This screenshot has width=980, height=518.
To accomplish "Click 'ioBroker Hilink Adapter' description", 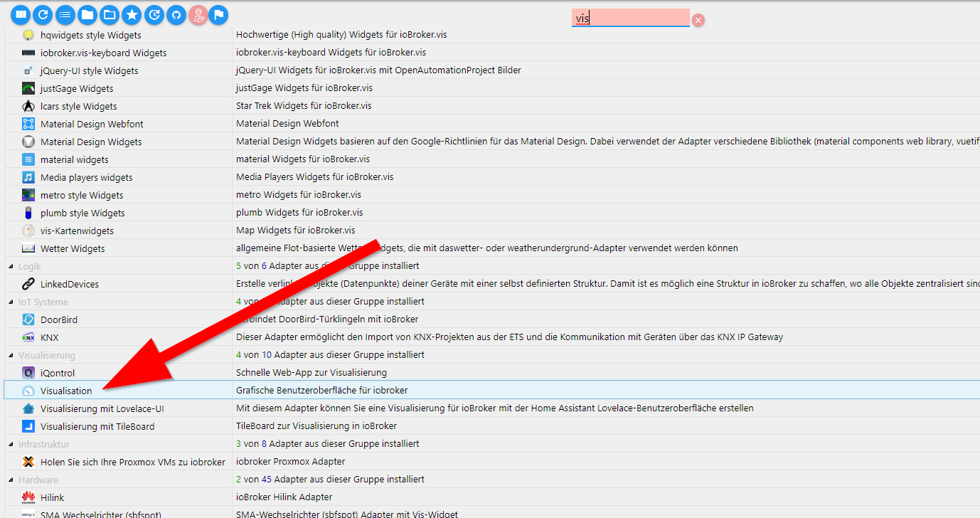I will [284, 497].
